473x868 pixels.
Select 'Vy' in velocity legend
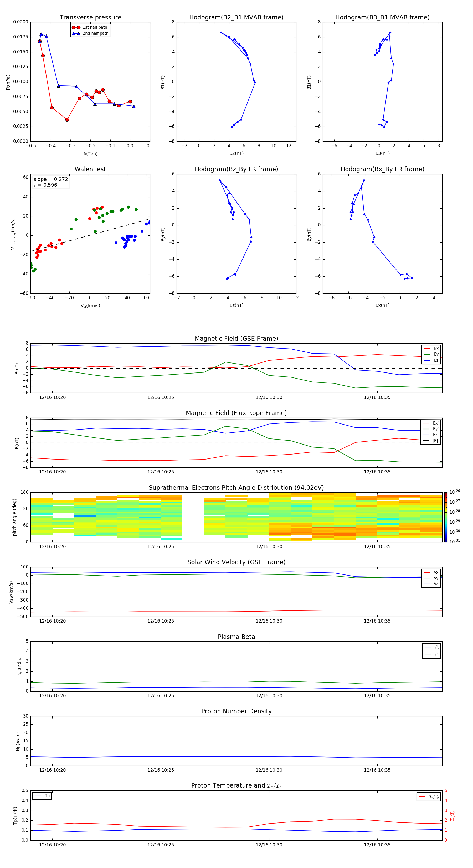431,578
